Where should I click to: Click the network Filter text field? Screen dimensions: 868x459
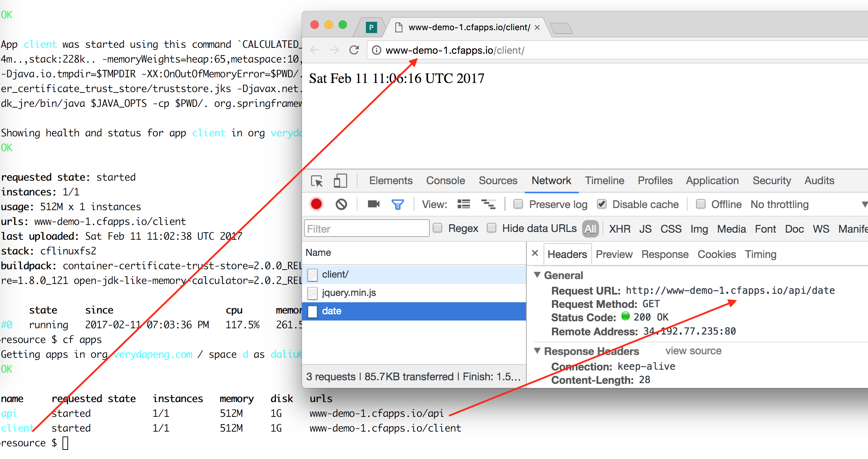click(366, 229)
